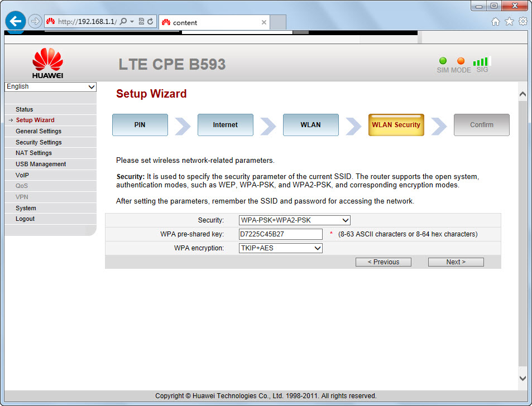Click the browser back arrow button
Image resolution: width=532 pixels, height=406 pixels.
click(x=16, y=21)
